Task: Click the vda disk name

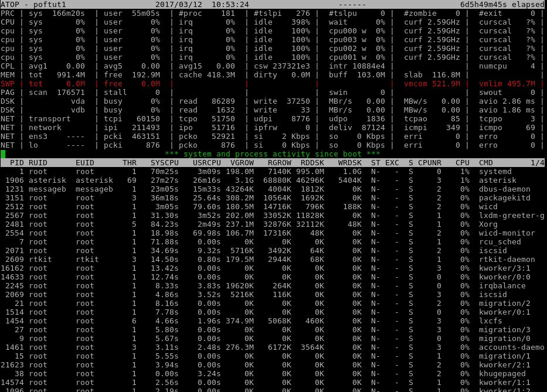Action: click(78, 101)
